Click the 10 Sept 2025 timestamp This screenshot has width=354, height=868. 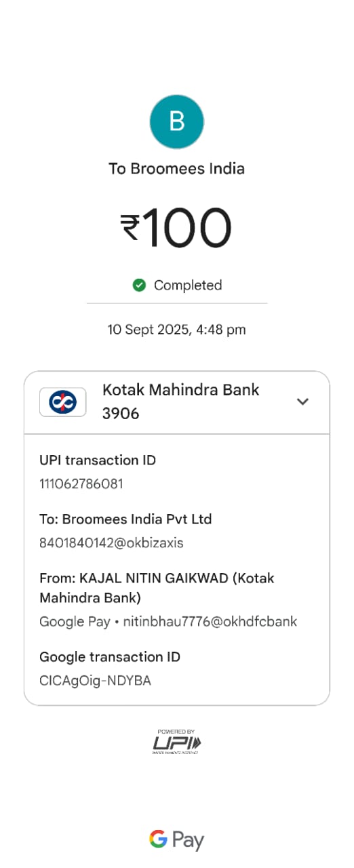tap(177, 330)
